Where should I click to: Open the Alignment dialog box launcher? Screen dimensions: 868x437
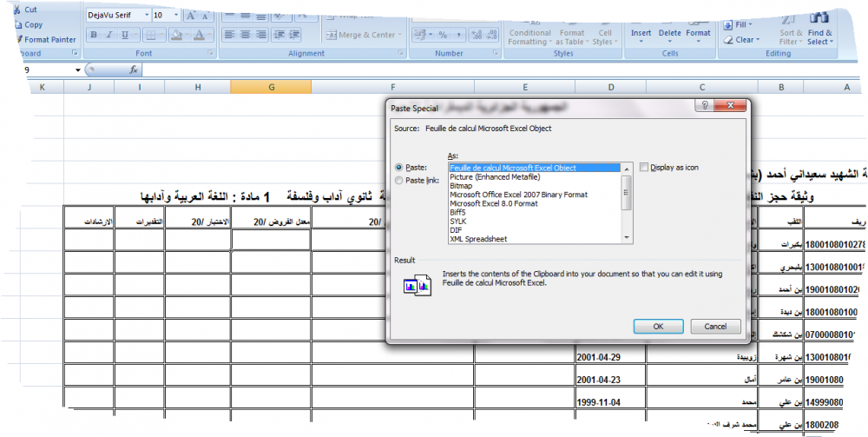(x=401, y=53)
